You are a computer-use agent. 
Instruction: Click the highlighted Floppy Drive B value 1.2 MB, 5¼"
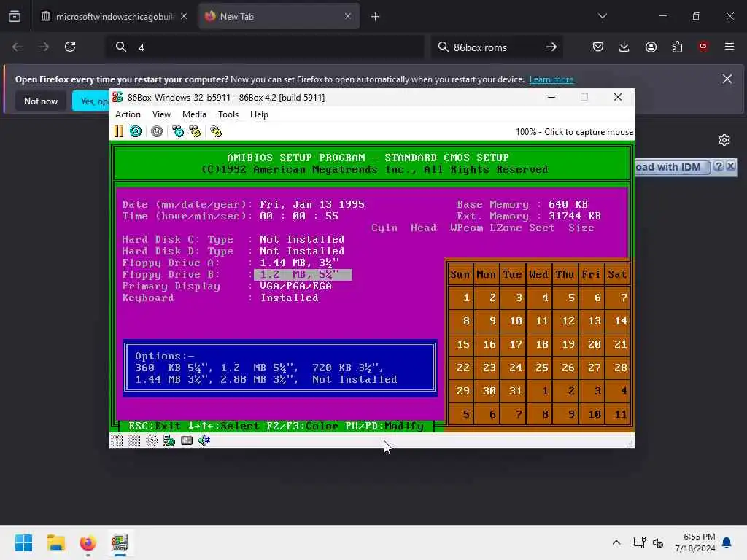(303, 275)
